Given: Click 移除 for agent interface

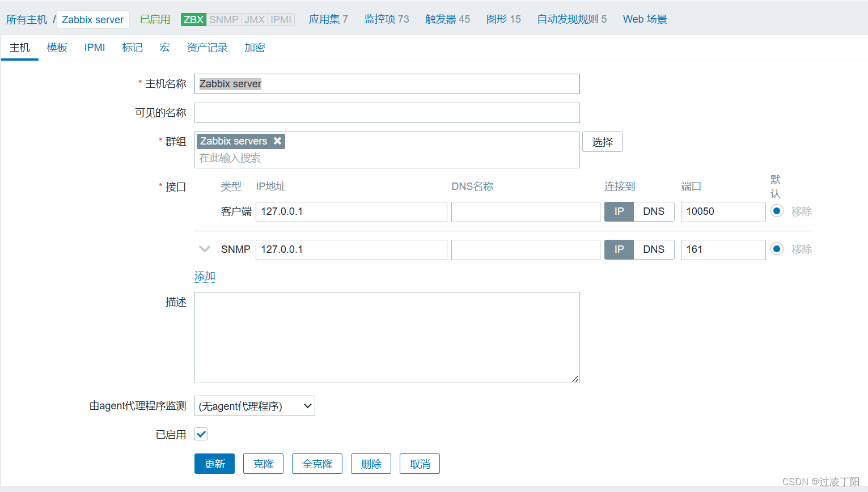Looking at the screenshot, I should (802, 211).
